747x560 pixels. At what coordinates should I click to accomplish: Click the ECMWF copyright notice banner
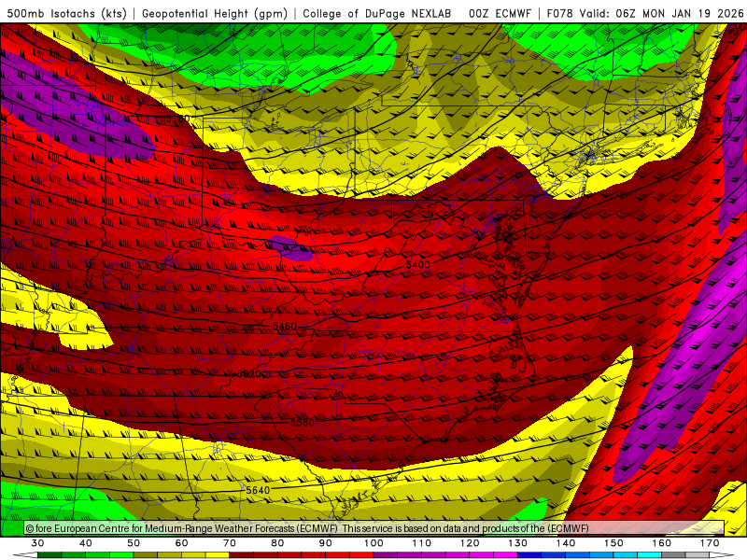point(374,528)
